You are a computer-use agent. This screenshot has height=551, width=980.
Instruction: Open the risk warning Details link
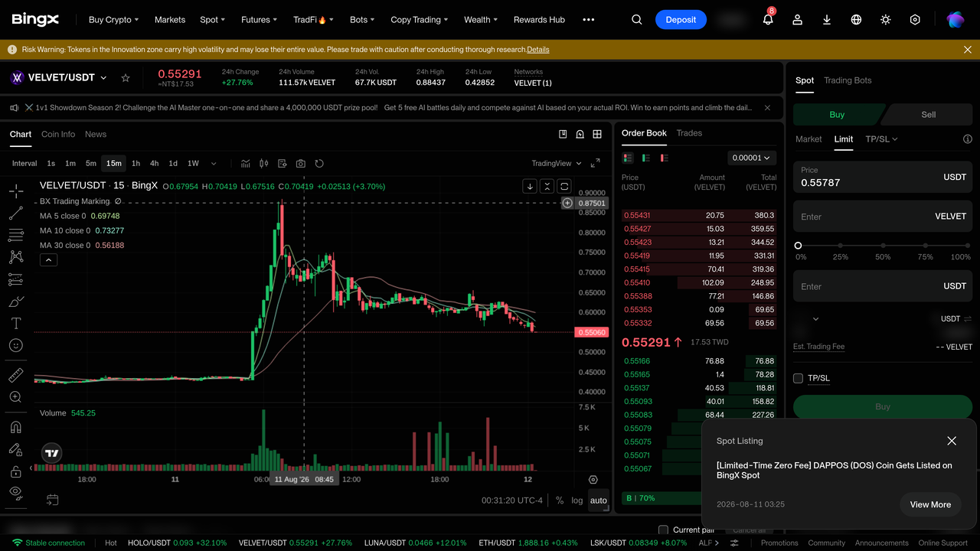pyautogui.click(x=537, y=50)
